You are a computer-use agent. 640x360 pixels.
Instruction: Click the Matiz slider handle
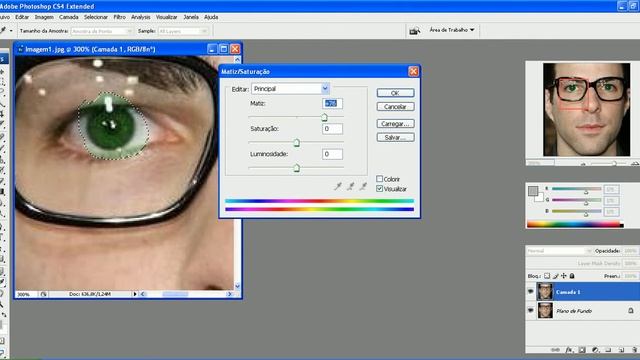point(324,118)
